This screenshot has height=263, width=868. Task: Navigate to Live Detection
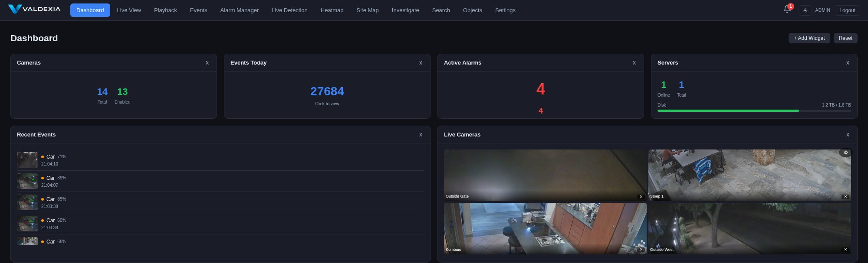(289, 10)
